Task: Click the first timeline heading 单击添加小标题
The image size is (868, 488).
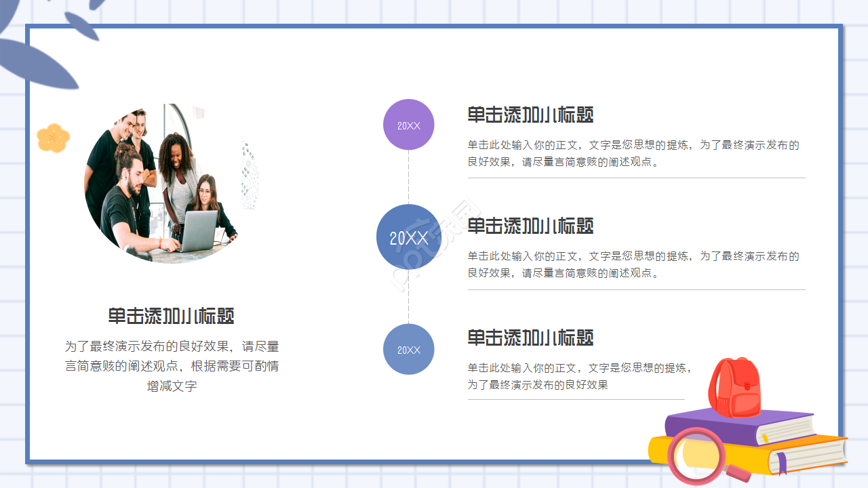Action: coord(530,115)
